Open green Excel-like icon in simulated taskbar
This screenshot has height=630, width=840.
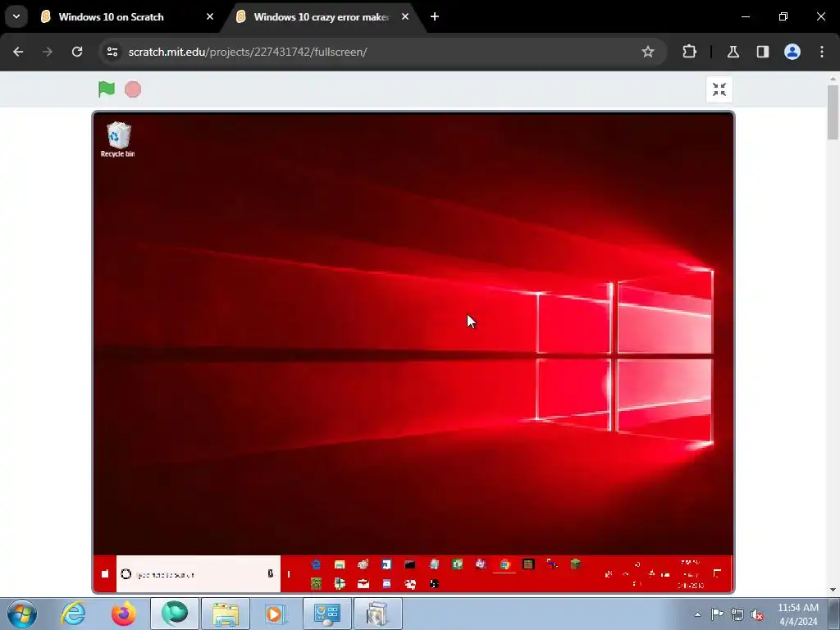click(x=457, y=564)
